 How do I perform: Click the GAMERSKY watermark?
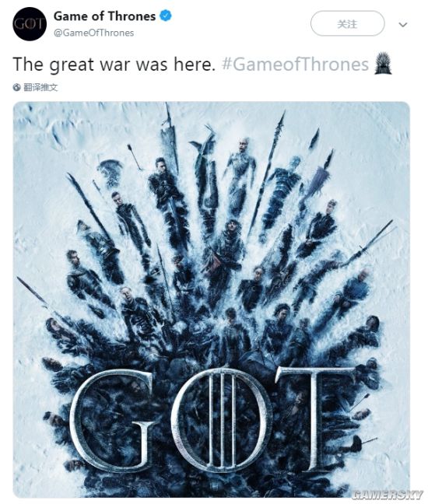[387, 494]
